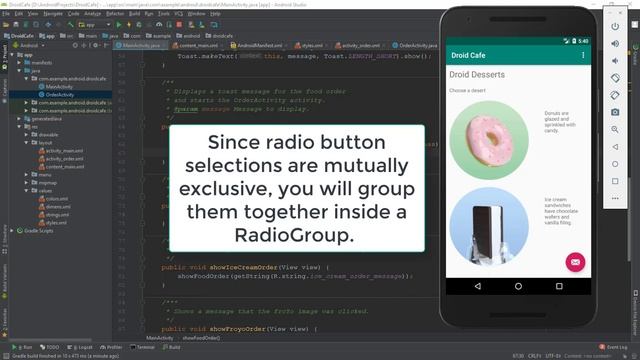This screenshot has height=360, width=640.
Task: Click emulator zoom magnifier icon
Action: pyautogui.click(x=615, y=129)
